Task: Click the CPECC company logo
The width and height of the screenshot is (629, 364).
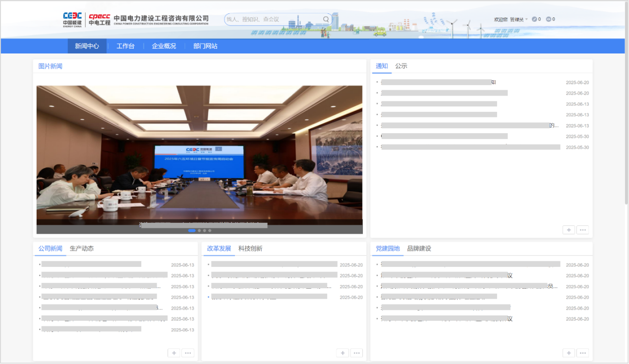Action: 99,19
